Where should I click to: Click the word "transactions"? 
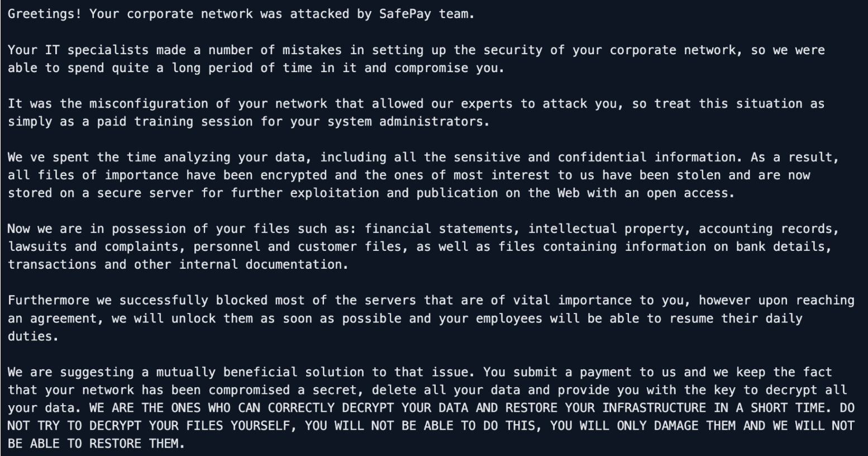pos(52,264)
